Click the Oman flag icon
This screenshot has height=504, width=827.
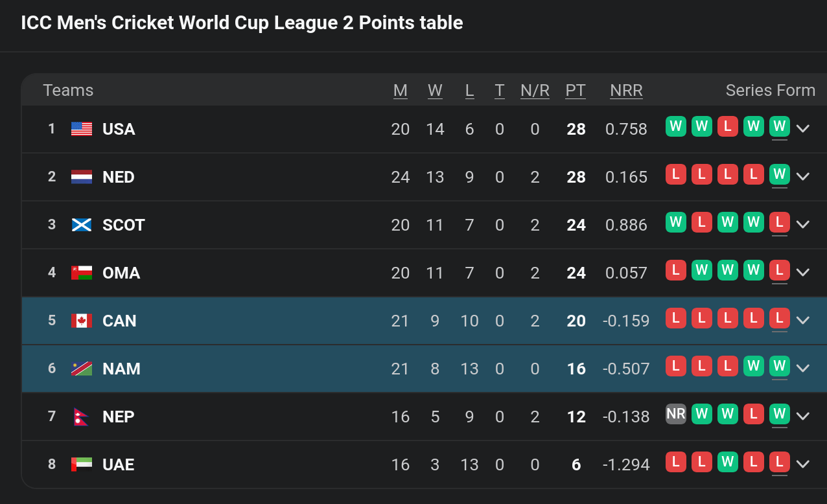click(x=82, y=273)
